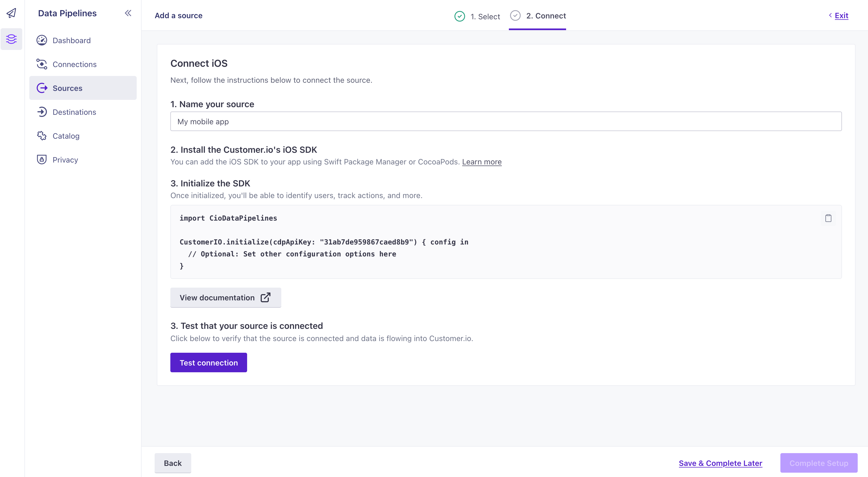
Task: Click the View documentation button
Action: (x=225, y=297)
